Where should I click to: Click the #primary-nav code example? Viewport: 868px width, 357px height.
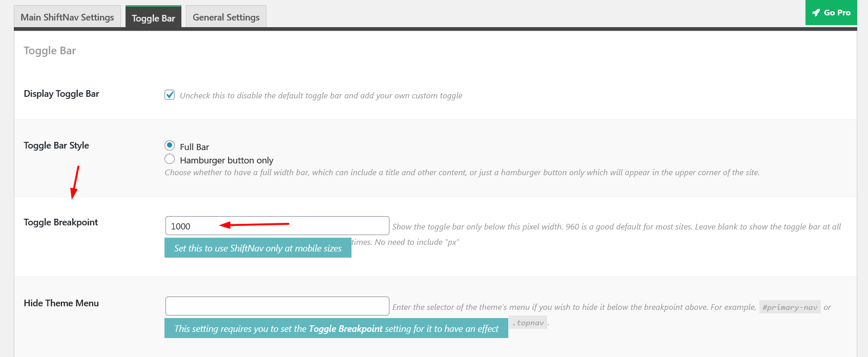[x=790, y=307]
